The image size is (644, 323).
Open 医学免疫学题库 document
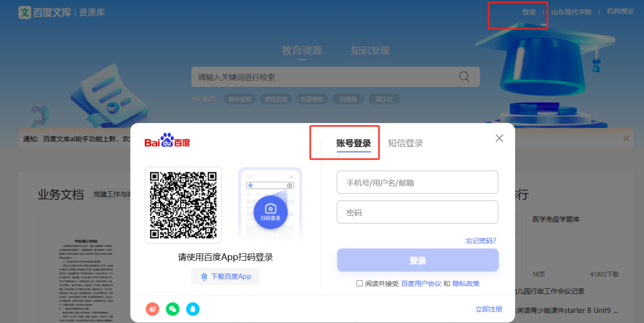tap(556, 219)
